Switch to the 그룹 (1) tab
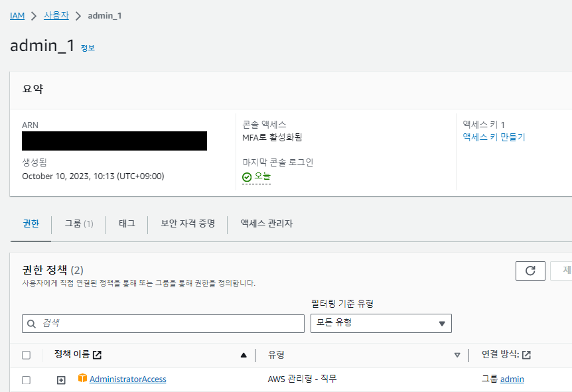572x392 pixels. tap(79, 224)
